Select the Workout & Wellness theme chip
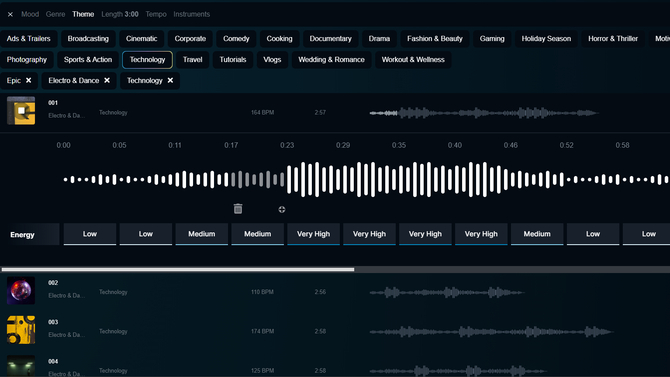This screenshot has width=670, height=377. (413, 59)
